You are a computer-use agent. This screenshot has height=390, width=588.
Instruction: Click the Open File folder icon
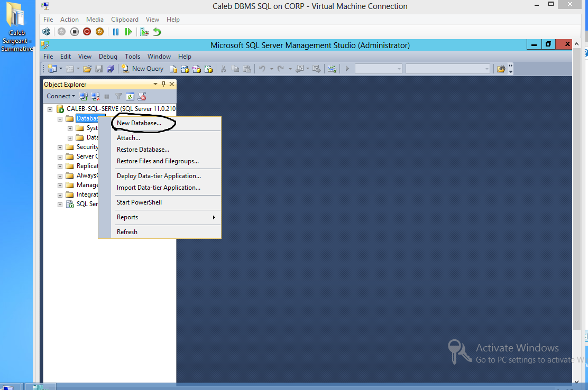click(87, 69)
